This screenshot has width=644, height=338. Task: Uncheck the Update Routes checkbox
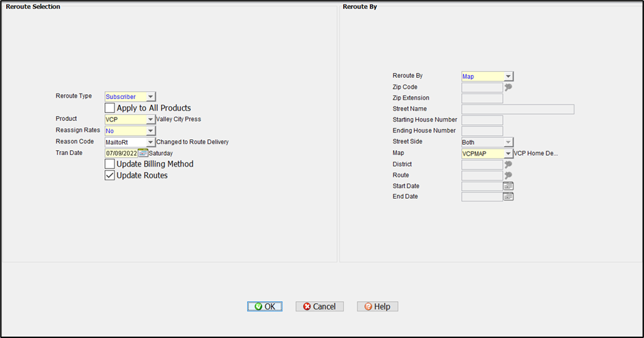tap(110, 175)
